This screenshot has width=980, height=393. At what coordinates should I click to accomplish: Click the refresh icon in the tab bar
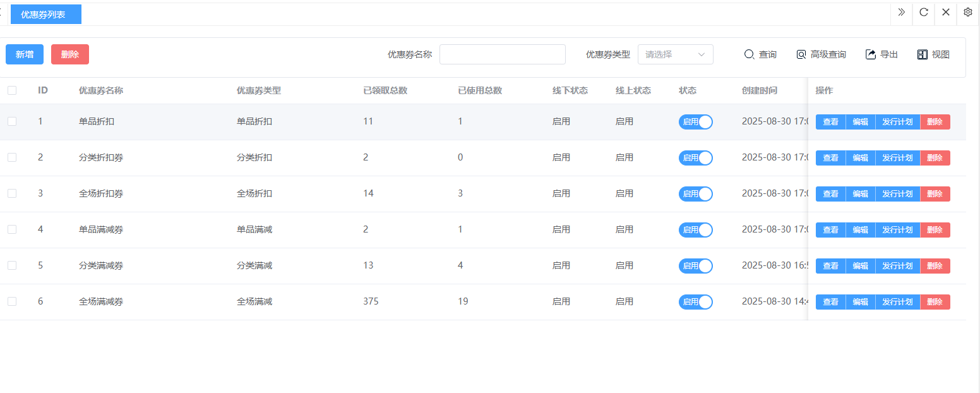click(923, 12)
